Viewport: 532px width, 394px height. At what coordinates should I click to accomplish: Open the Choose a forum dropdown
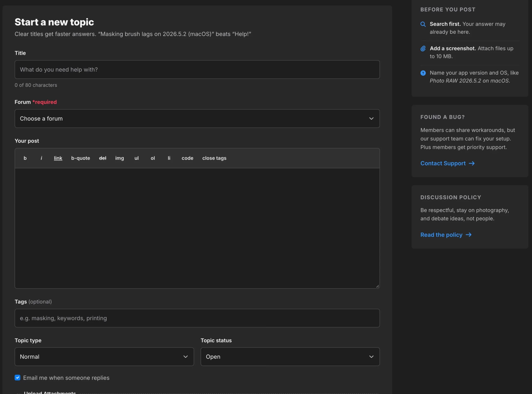197,118
